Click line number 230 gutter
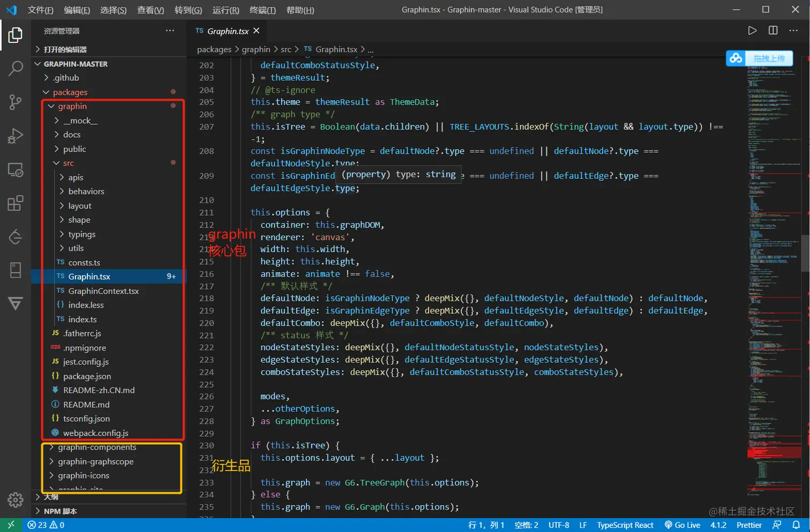Viewport: 810px width, 532px height. point(207,445)
